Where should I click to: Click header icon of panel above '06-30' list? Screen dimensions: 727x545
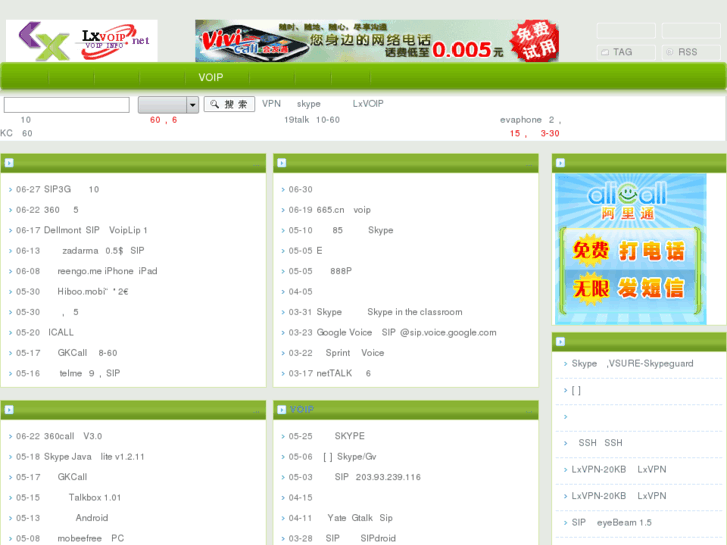tap(282, 163)
